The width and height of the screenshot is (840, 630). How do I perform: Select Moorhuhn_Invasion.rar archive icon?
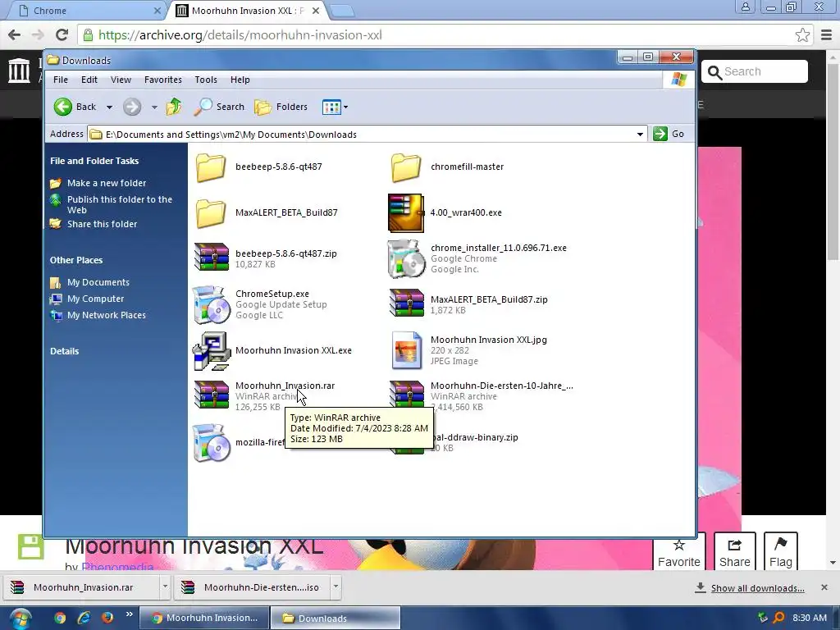click(212, 395)
